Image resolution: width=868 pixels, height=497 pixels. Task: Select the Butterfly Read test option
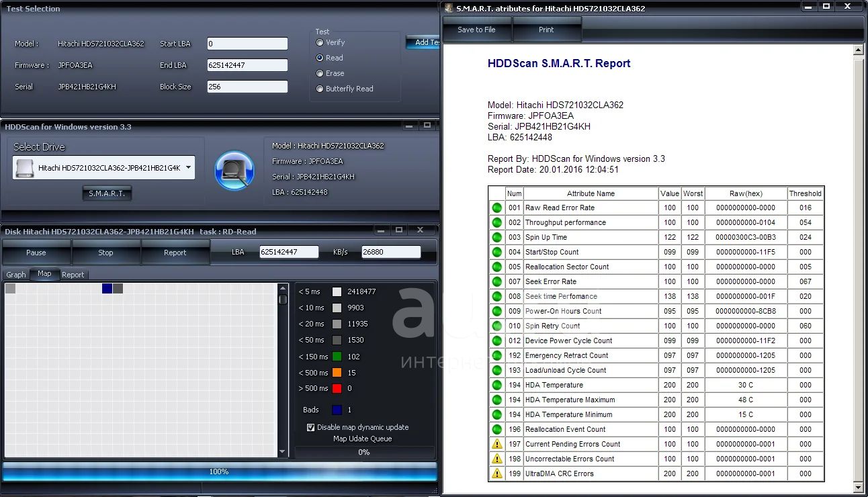point(320,89)
